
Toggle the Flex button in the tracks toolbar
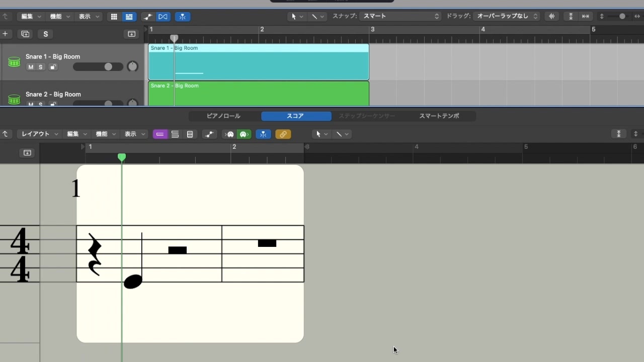[x=163, y=17]
